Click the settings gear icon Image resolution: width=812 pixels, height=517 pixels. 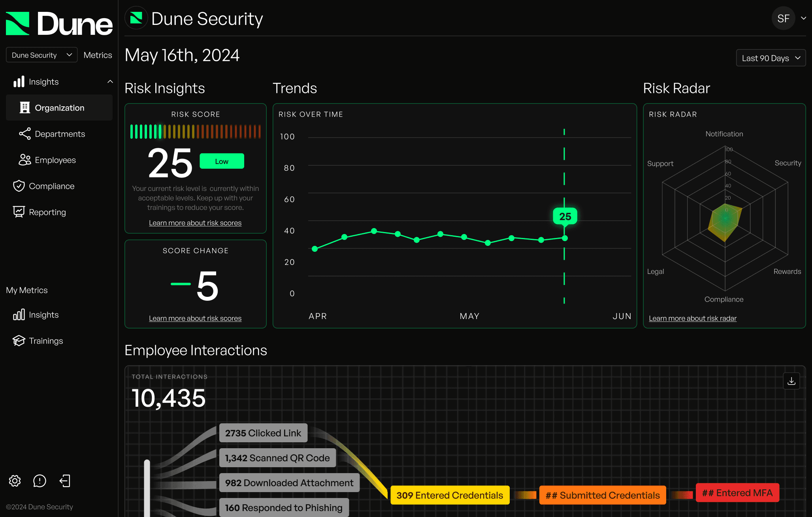15,481
